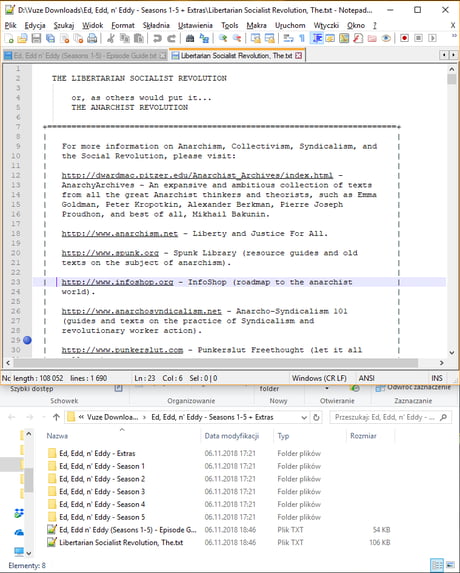Click the tab bar scroll-right arrow
This screenshot has height=573, width=460.
453,55
